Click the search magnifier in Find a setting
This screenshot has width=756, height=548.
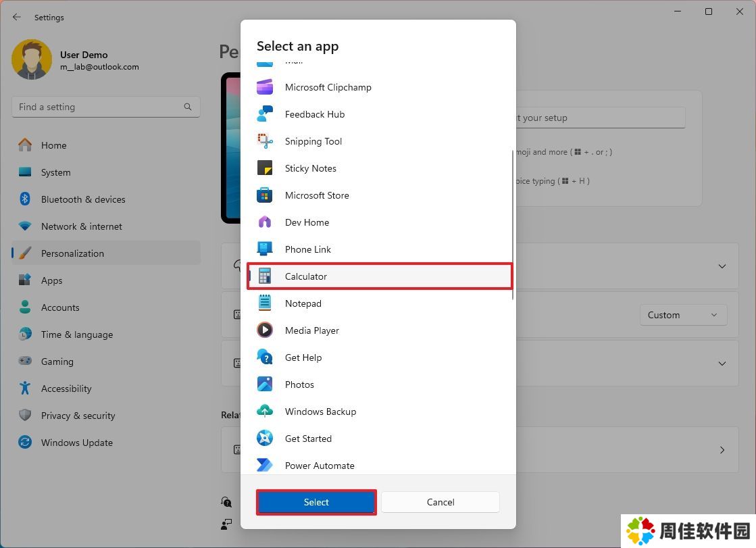[x=188, y=107]
